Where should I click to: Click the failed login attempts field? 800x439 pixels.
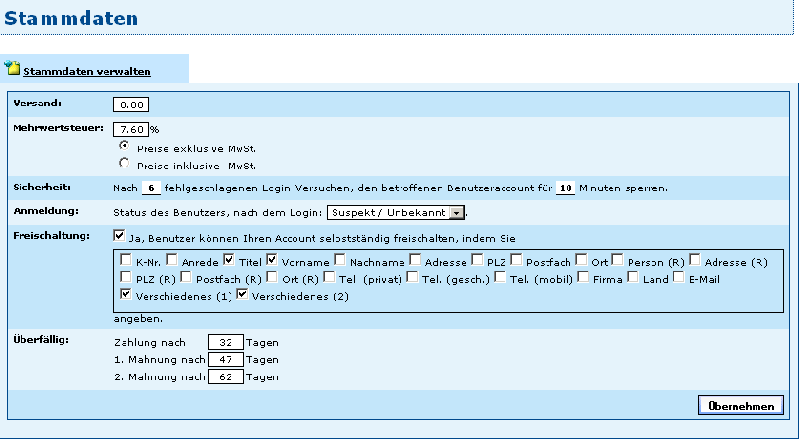point(150,188)
